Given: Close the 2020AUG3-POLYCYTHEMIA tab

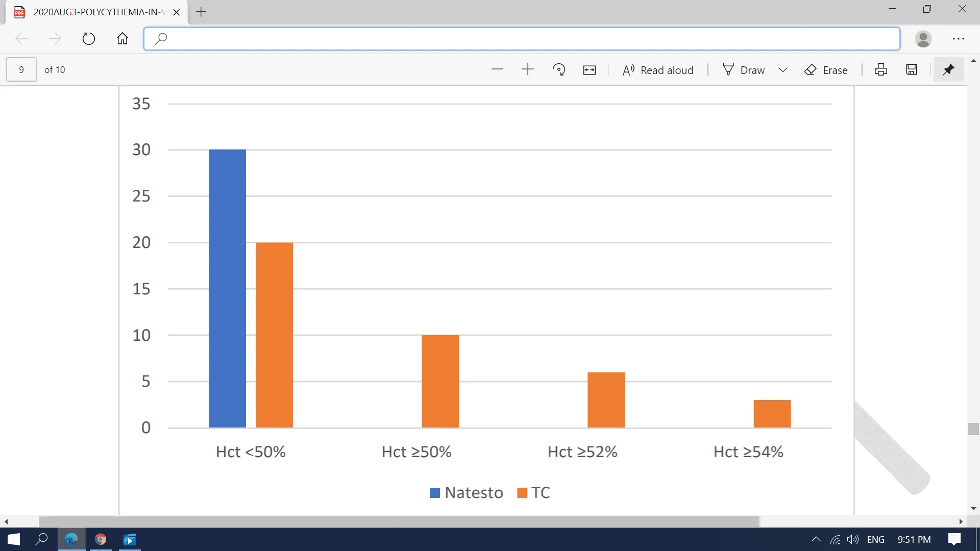Looking at the screenshot, I should 177,12.
